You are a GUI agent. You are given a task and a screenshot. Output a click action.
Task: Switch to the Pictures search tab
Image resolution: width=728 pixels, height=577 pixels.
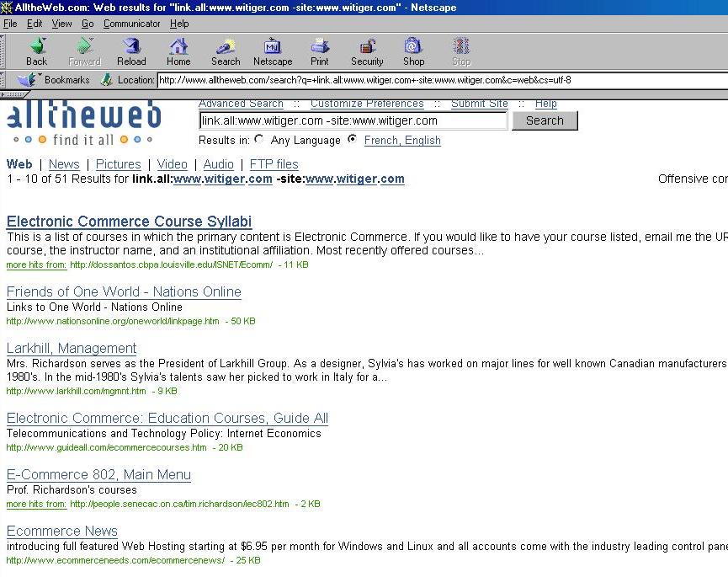point(119,164)
